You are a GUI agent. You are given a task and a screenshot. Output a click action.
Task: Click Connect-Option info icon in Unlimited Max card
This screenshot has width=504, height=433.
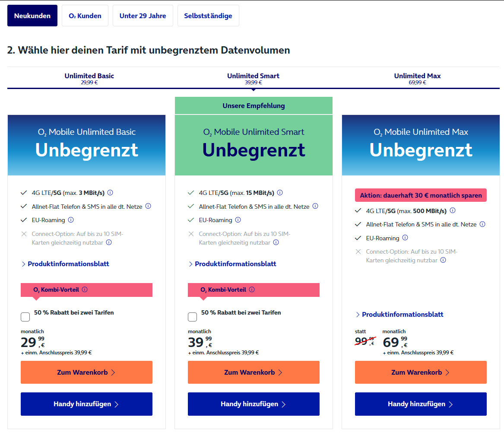click(443, 260)
